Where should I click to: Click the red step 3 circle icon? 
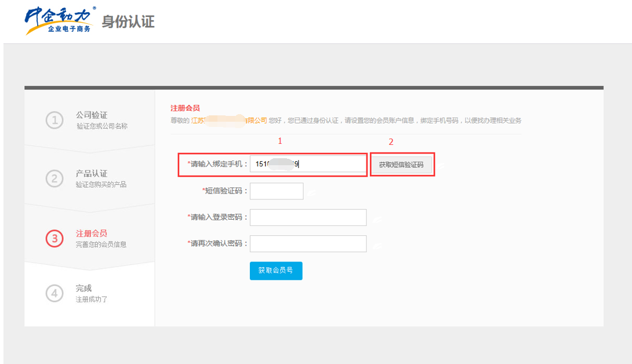click(54, 238)
